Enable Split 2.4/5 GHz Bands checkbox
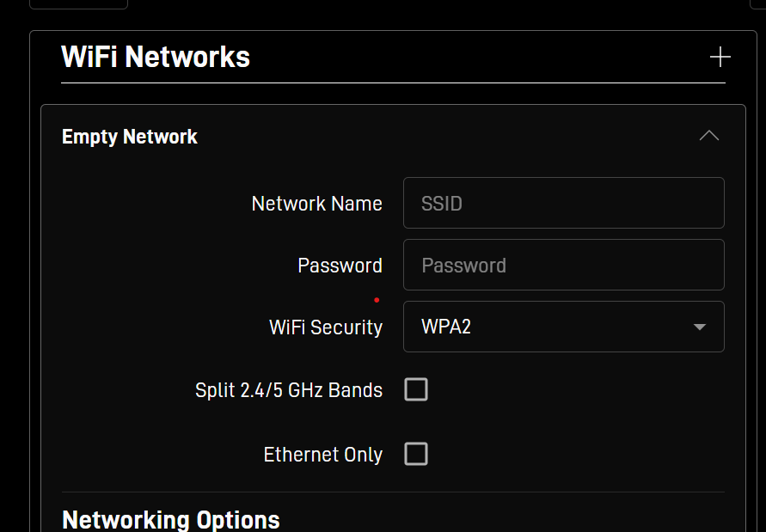The width and height of the screenshot is (766, 532). tap(416, 389)
